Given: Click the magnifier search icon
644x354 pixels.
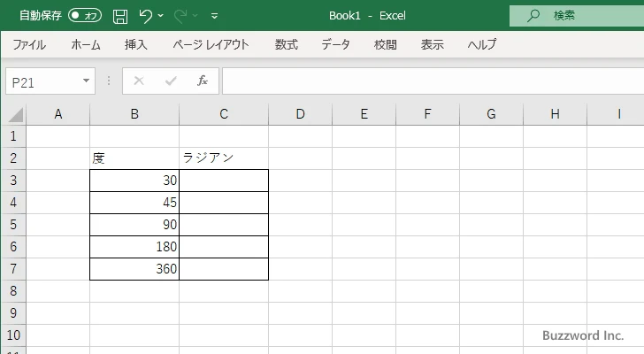Looking at the screenshot, I should pos(533,16).
